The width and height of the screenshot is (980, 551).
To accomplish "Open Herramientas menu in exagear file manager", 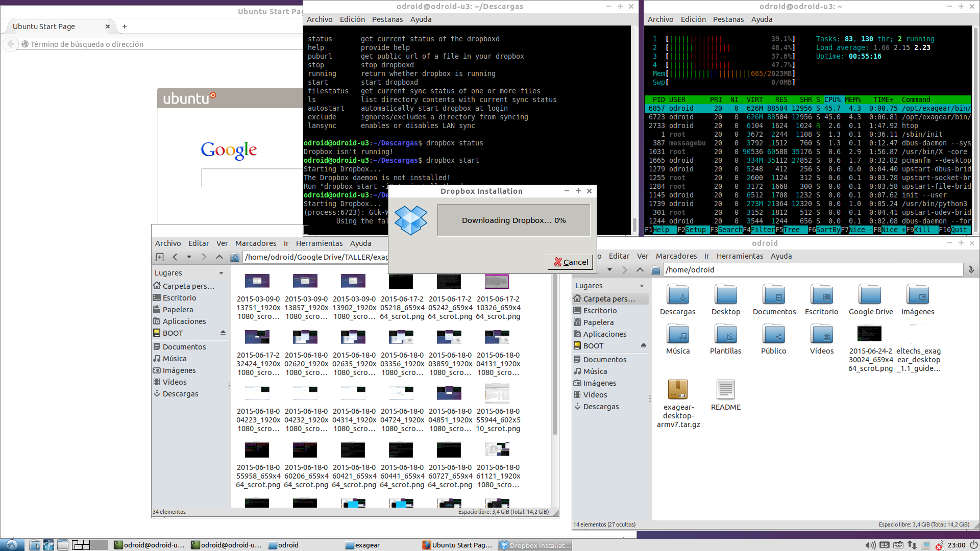I will click(319, 243).
